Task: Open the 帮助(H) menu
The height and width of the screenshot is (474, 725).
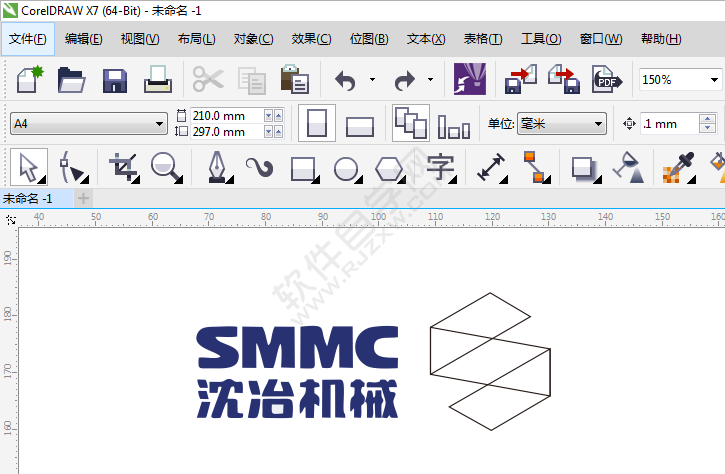Action: pos(661,39)
